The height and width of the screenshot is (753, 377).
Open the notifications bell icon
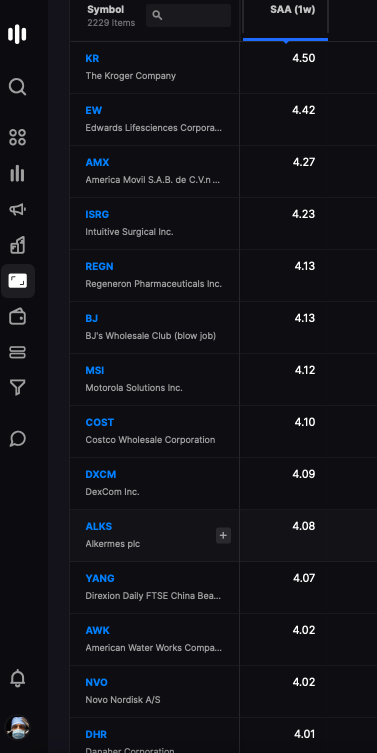pyautogui.click(x=17, y=678)
